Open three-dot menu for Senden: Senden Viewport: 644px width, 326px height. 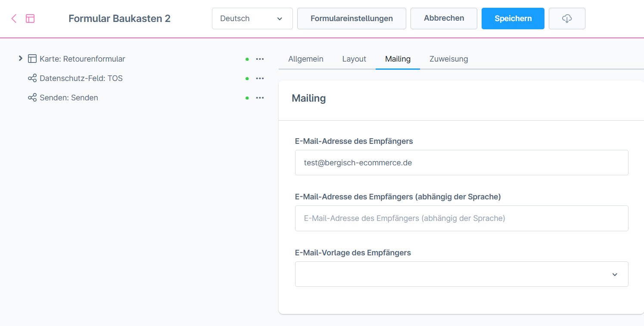pos(260,98)
